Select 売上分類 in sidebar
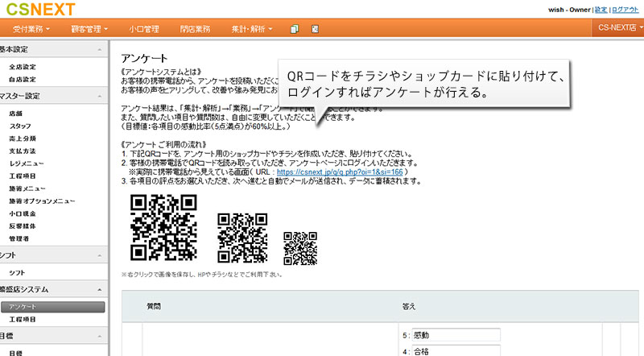Viewport: 644px width, 356px height. click(23, 139)
